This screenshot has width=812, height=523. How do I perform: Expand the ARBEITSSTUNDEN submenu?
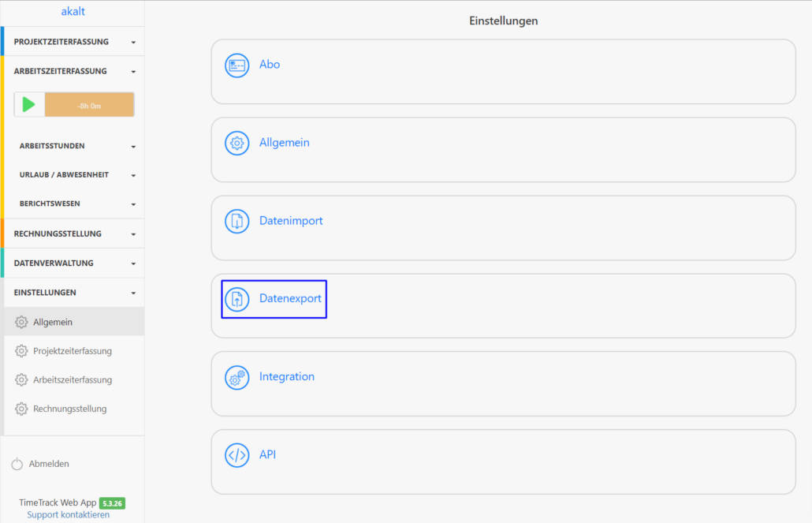tap(76, 146)
